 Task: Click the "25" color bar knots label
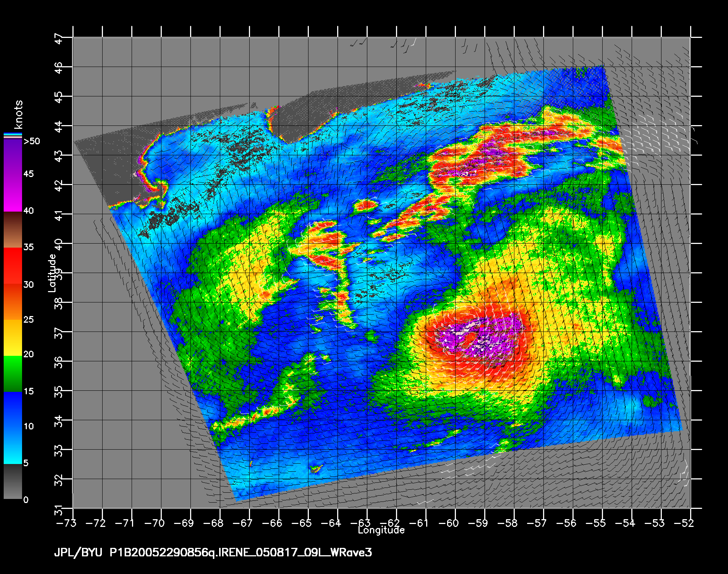29,319
